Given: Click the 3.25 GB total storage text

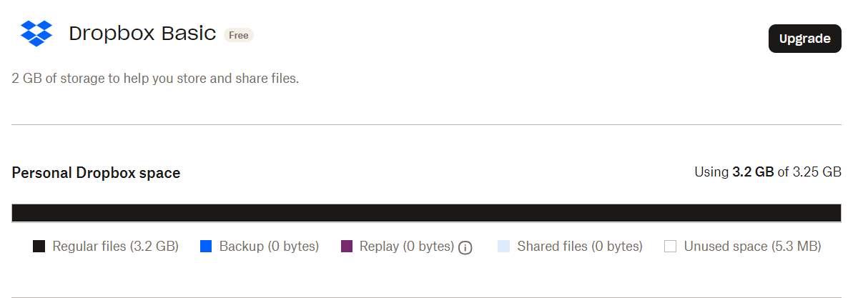Looking at the screenshot, I should 816,172.
